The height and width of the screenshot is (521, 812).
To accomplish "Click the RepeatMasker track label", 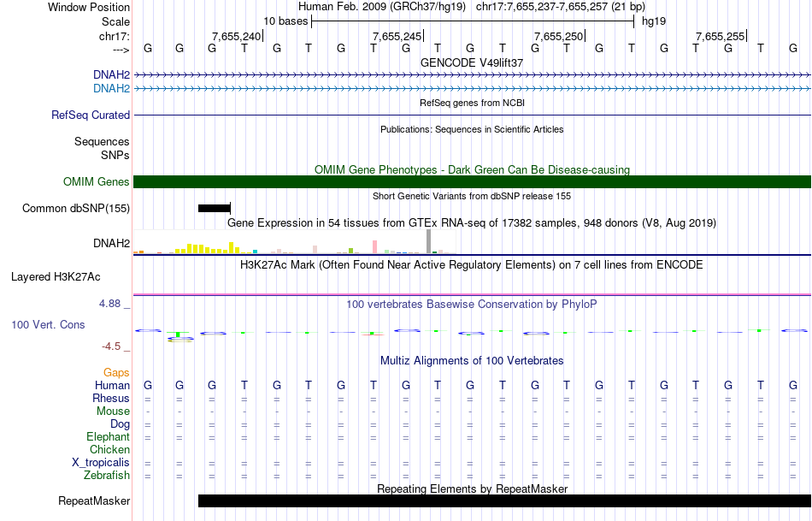I will click(x=94, y=501).
